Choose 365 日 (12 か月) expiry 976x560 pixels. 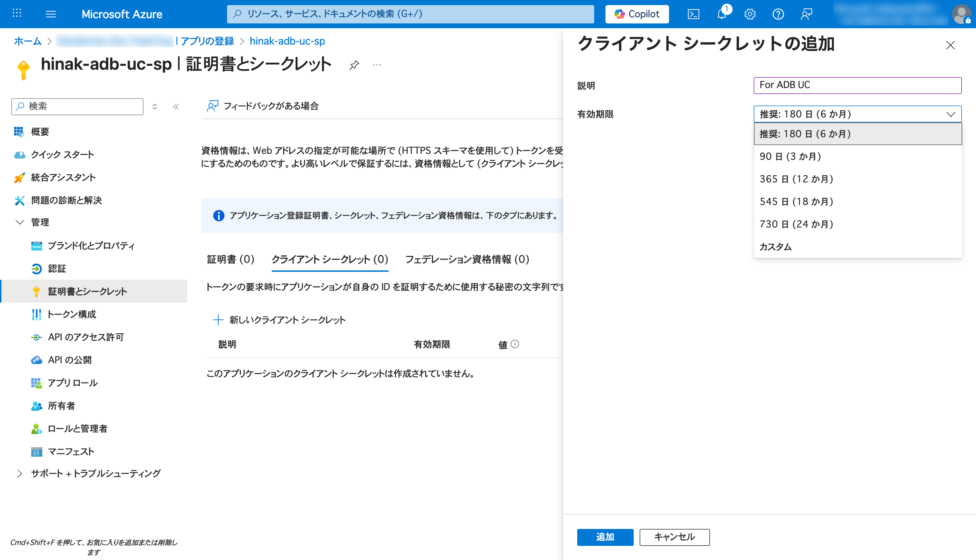point(796,179)
